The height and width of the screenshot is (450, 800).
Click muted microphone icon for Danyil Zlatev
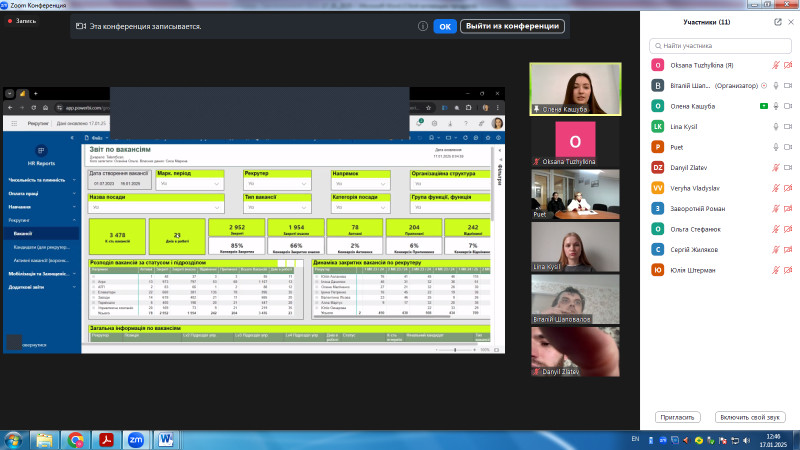(x=776, y=167)
